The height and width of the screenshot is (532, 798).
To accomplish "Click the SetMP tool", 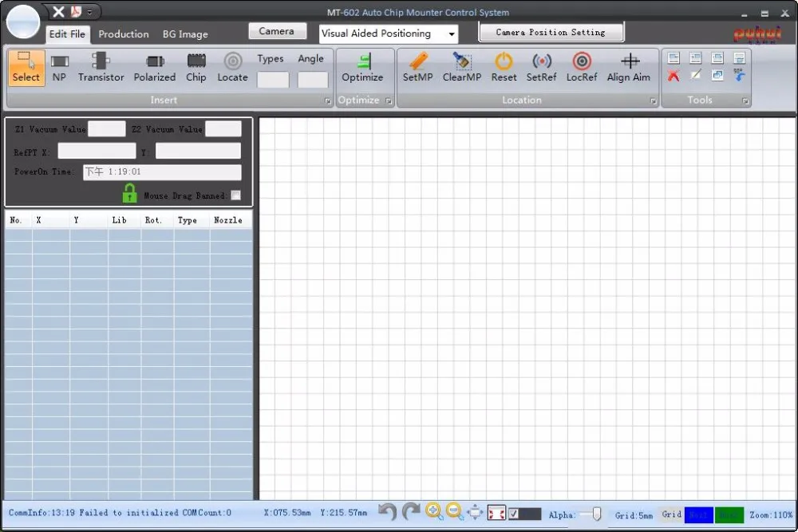I will click(x=418, y=68).
